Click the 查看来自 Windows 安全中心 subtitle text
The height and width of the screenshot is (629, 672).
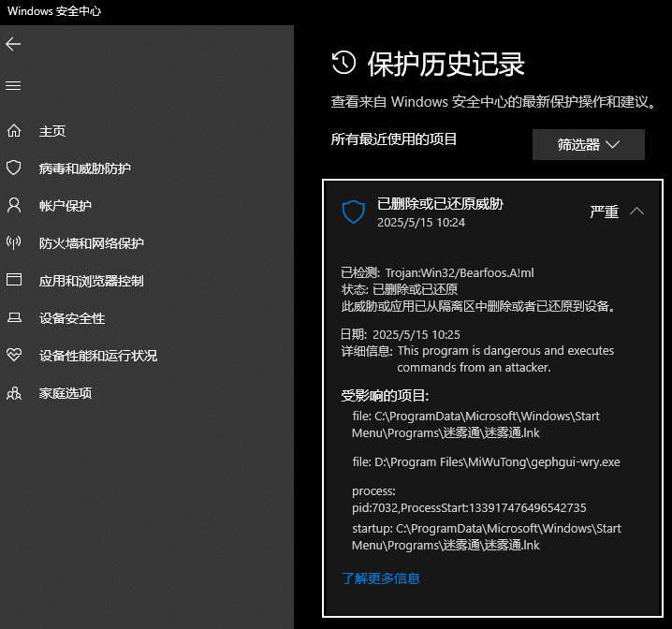(493, 101)
